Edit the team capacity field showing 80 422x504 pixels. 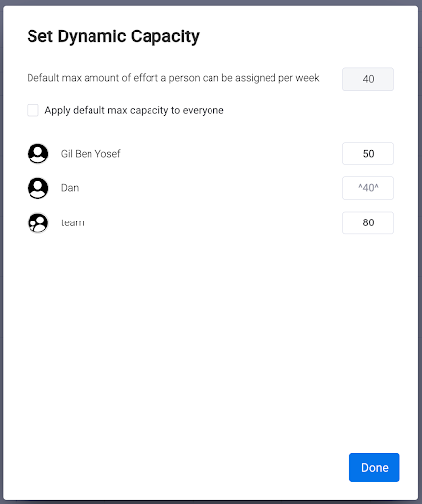pyautogui.click(x=368, y=222)
